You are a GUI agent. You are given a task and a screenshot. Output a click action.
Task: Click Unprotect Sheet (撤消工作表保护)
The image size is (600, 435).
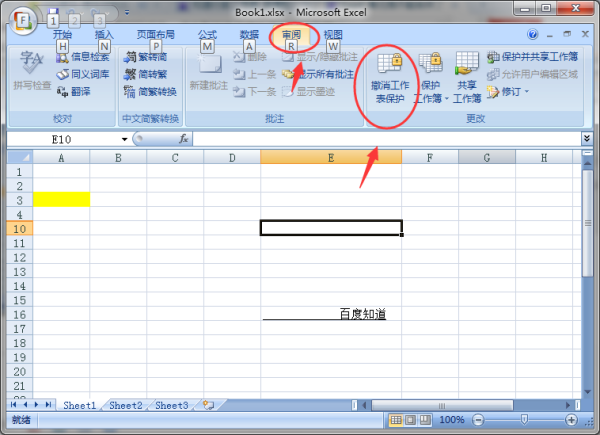click(x=390, y=78)
